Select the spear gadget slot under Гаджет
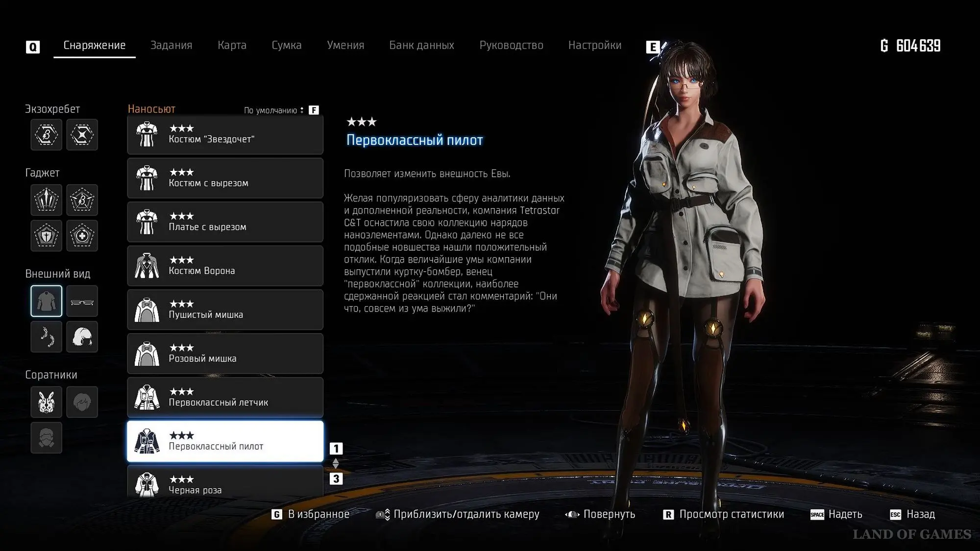980x551 pixels. (47, 200)
